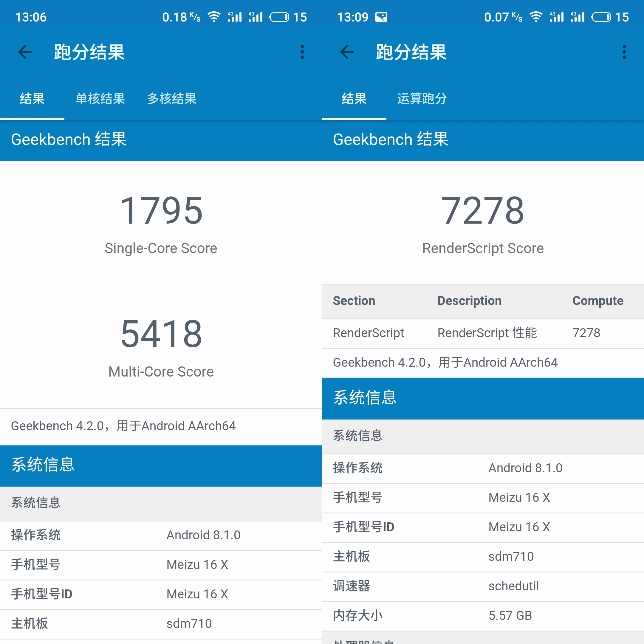644x644 pixels.
Task: Tap second 4G signal icon in the right status bar
Action: pyautogui.click(x=578, y=17)
